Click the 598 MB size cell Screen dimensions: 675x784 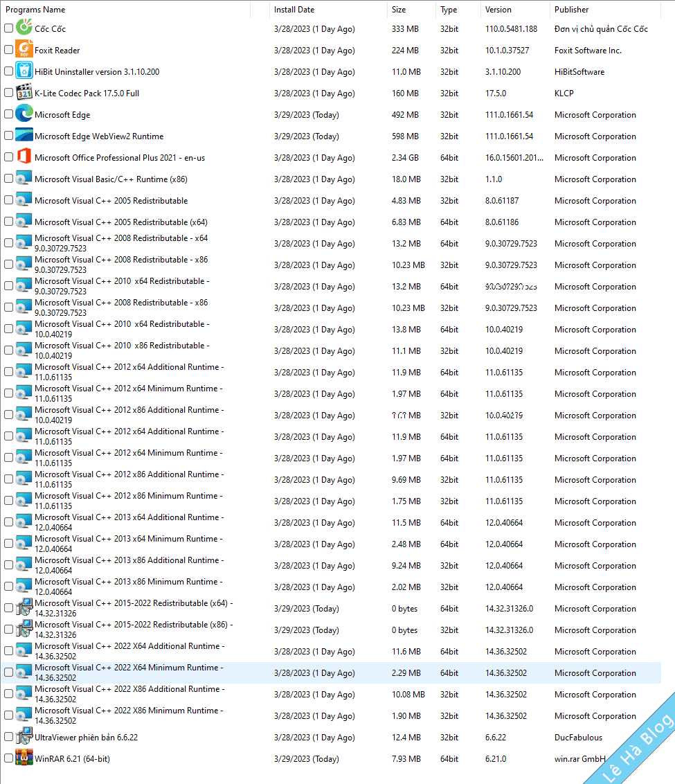click(x=405, y=136)
